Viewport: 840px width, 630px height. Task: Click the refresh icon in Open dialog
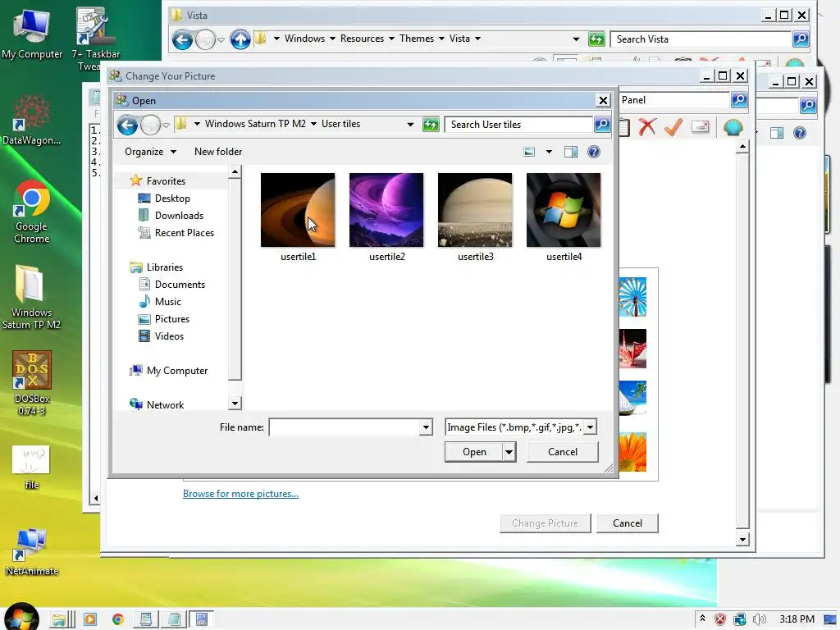coord(431,125)
